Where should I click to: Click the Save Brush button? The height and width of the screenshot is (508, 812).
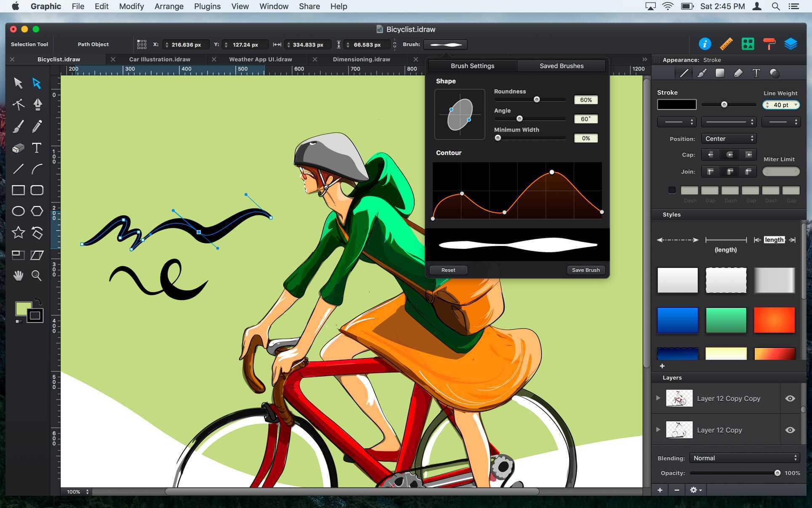[x=585, y=270]
